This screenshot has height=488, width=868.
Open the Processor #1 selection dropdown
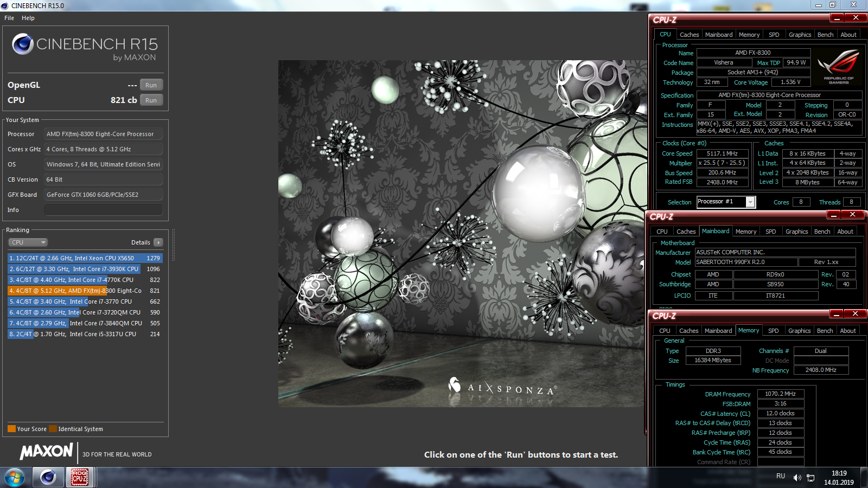point(726,202)
